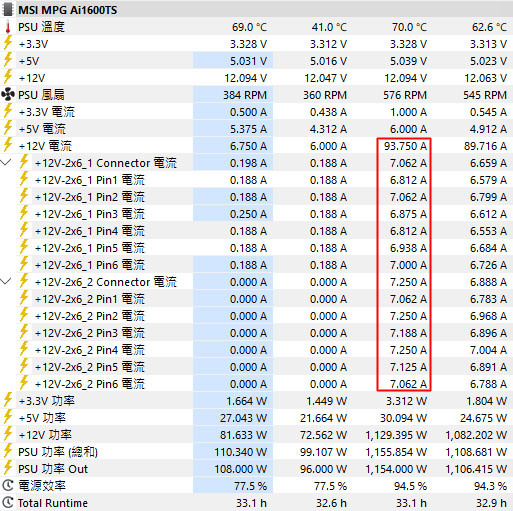Click the lightning icon beside +12V-2x6_2 Pin6 電流
513x511 pixels.
pyautogui.click(x=24, y=383)
